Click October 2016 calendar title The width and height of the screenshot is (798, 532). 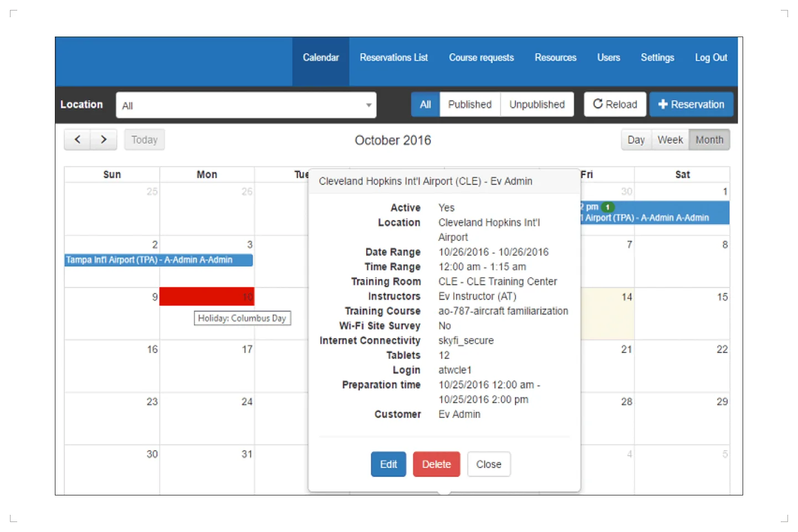point(393,140)
